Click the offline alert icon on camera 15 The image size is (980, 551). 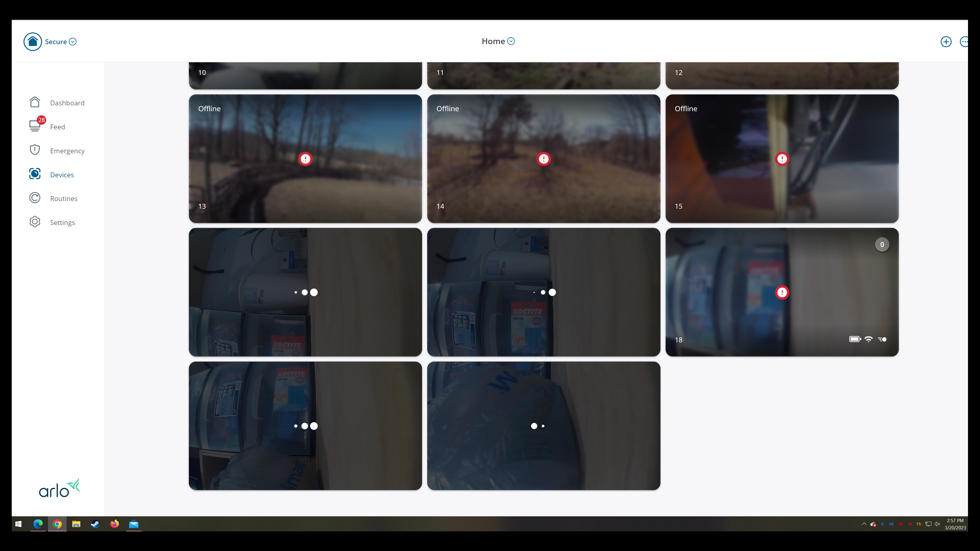click(782, 159)
